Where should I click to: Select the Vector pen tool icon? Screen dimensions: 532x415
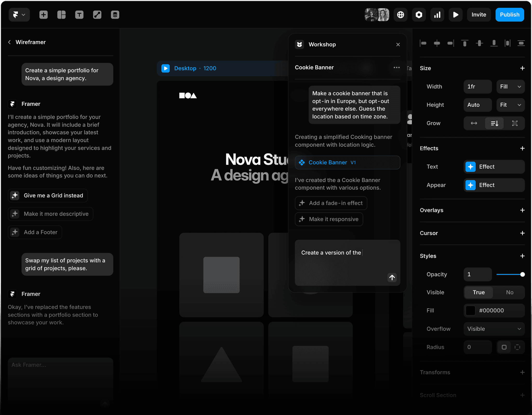click(x=97, y=15)
